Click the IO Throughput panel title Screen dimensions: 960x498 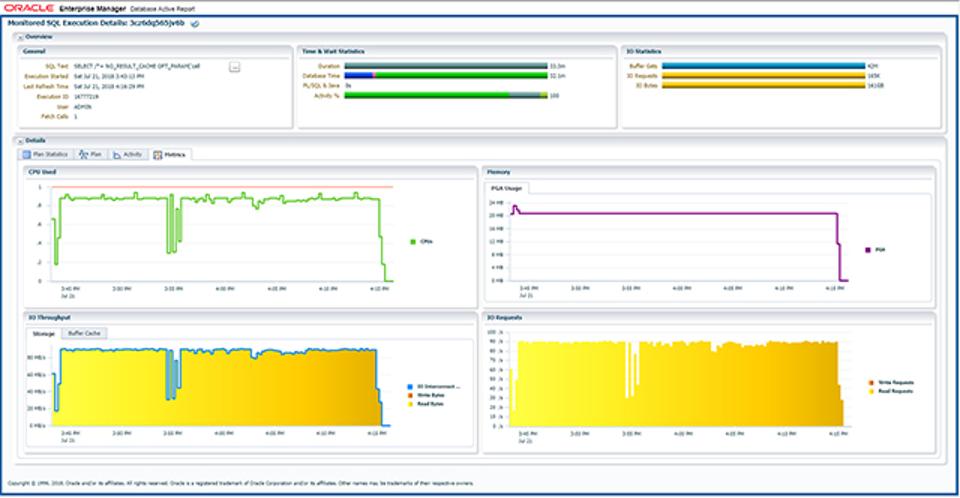click(49, 318)
